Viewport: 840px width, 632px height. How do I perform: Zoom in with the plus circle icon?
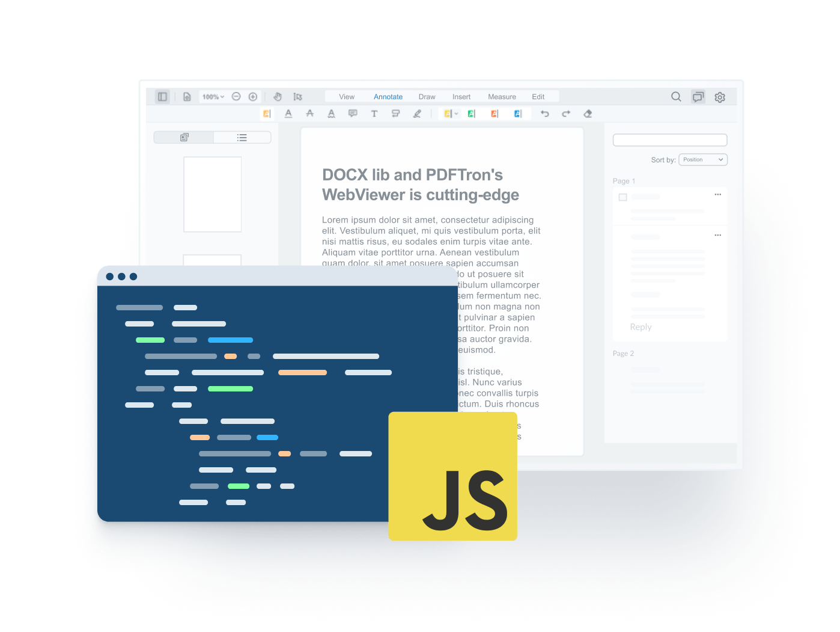(253, 97)
